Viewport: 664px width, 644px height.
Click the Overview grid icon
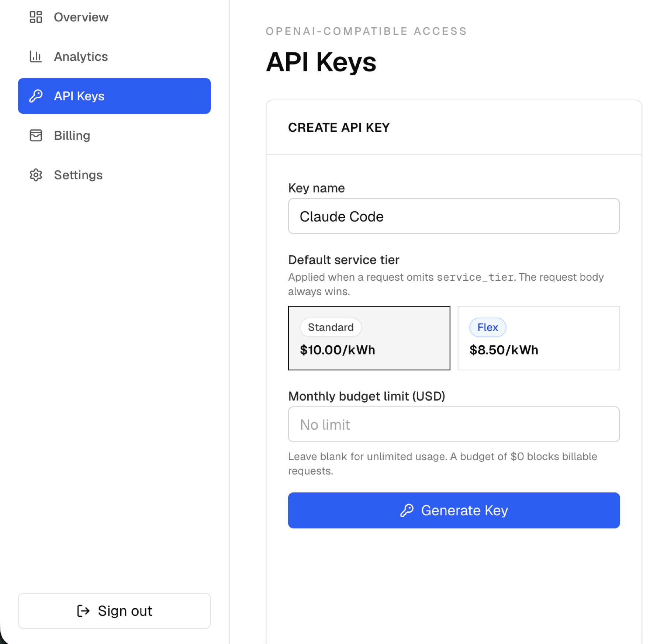pos(36,17)
